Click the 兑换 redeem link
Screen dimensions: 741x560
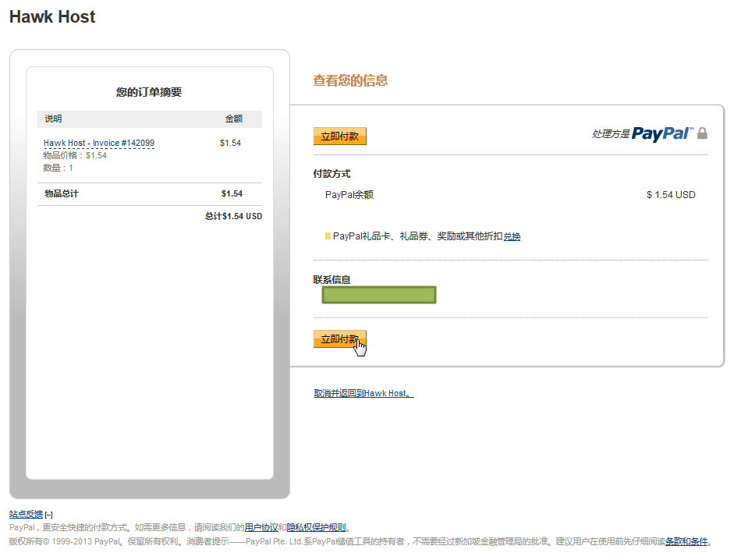pos(512,236)
